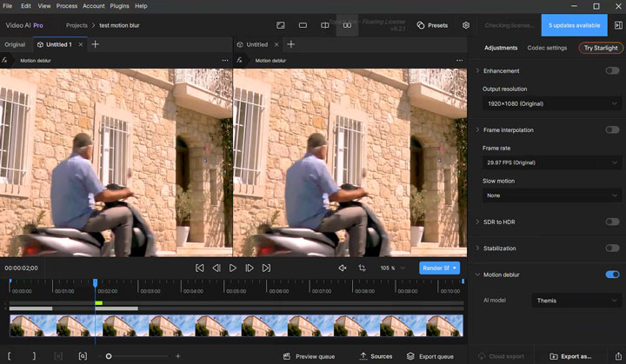Adjust the timeline zoom slider handle
The height and width of the screenshot is (364, 626).
109,356
